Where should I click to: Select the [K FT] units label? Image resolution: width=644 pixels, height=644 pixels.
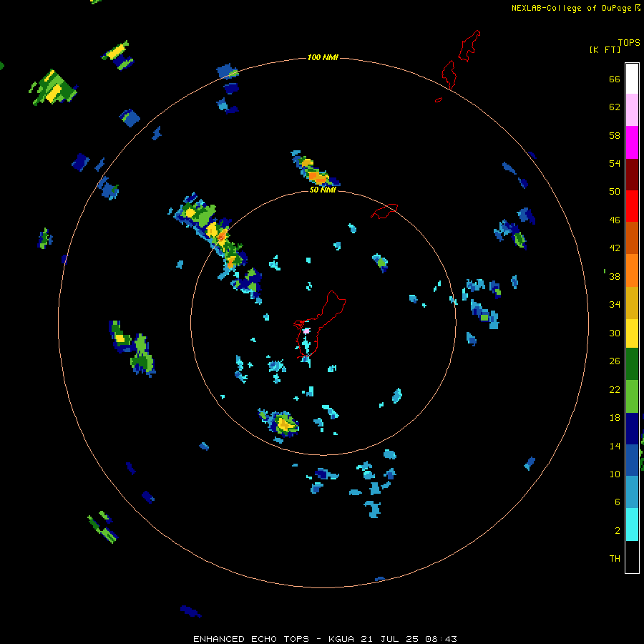[x=605, y=49]
